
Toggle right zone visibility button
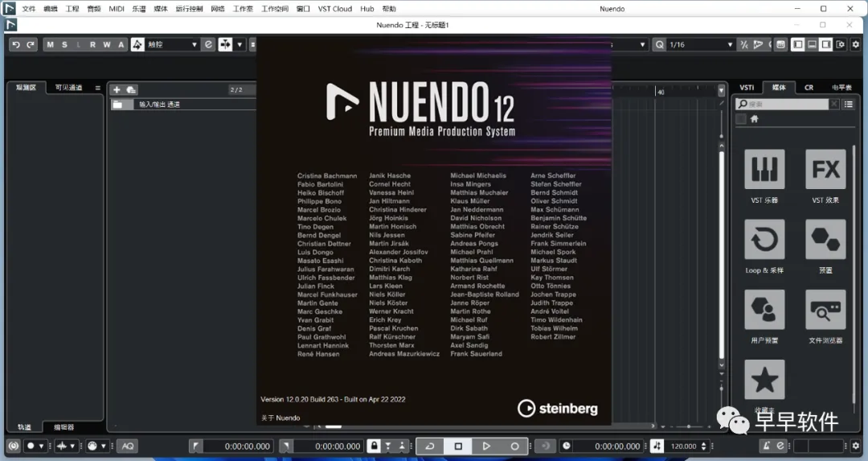pos(826,44)
